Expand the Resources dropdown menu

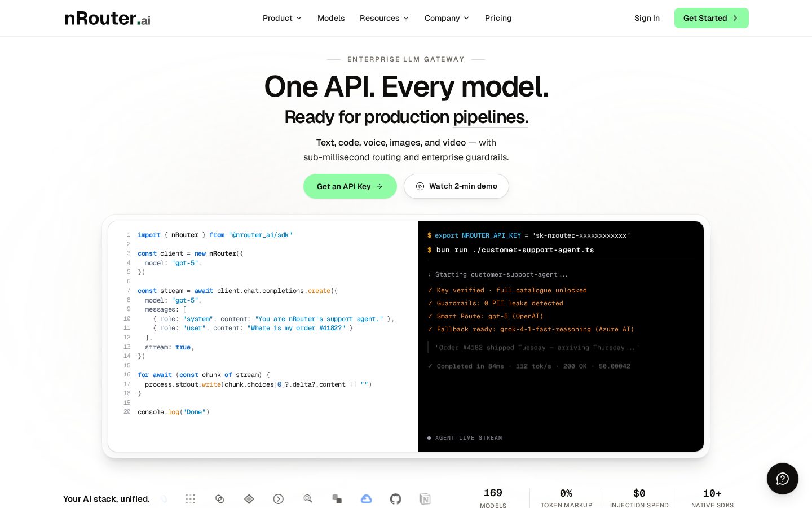coord(384,18)
